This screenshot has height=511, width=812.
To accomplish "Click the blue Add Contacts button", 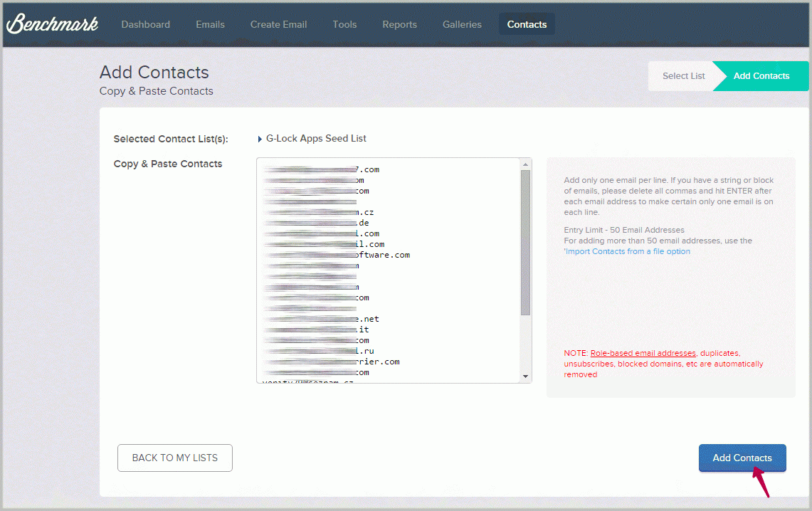I will pyautogui.click(x=742, y=458).
